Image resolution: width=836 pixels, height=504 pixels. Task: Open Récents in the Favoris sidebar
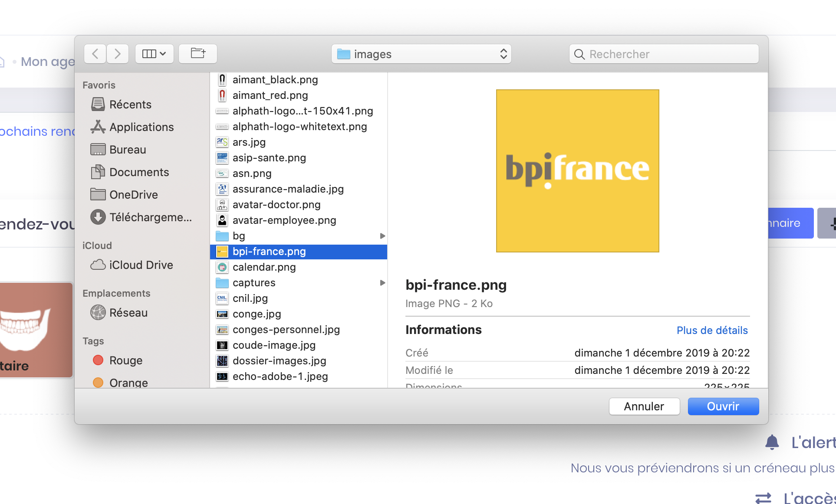tap(130, 105)
